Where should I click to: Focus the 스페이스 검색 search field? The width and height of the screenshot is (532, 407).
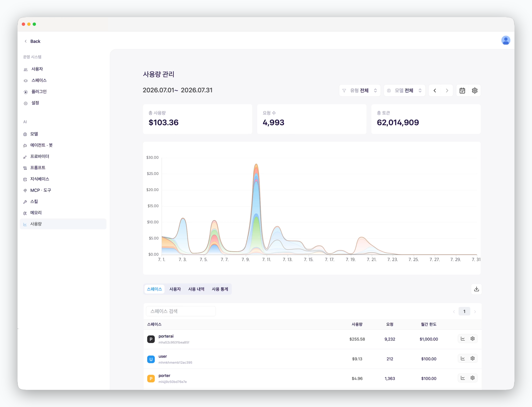point(181,311)
